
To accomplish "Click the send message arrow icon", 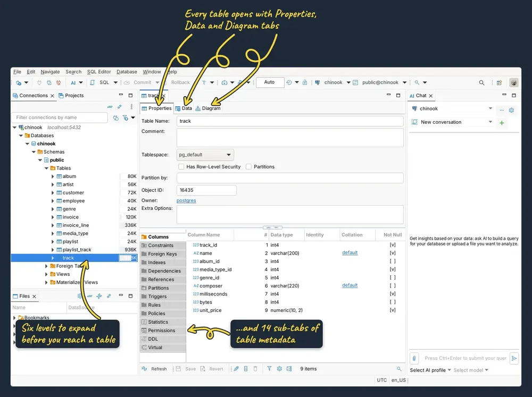I will [514, 358].
